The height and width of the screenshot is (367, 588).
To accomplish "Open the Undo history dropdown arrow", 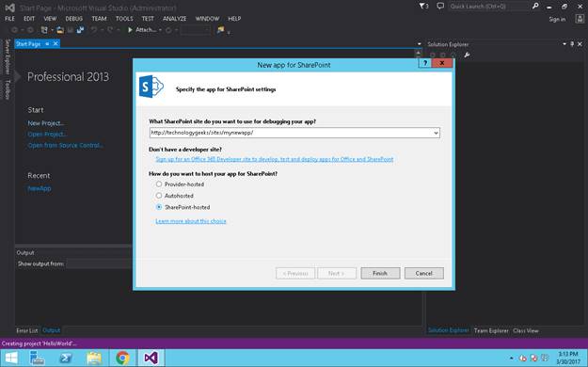I will point(102,30).
